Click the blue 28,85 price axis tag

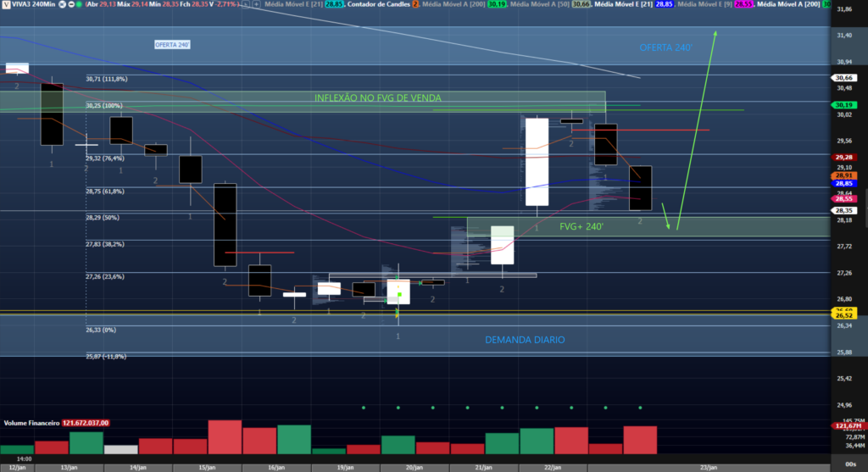[843, 183]
